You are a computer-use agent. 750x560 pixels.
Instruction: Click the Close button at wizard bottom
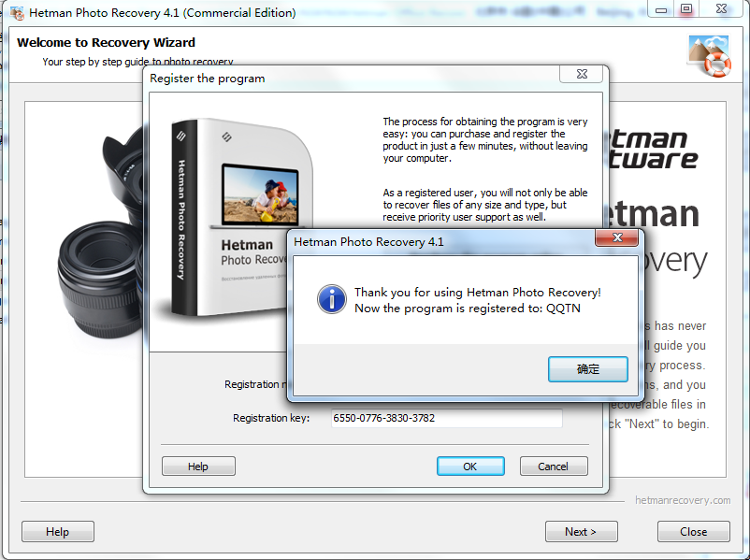(693, 531)
